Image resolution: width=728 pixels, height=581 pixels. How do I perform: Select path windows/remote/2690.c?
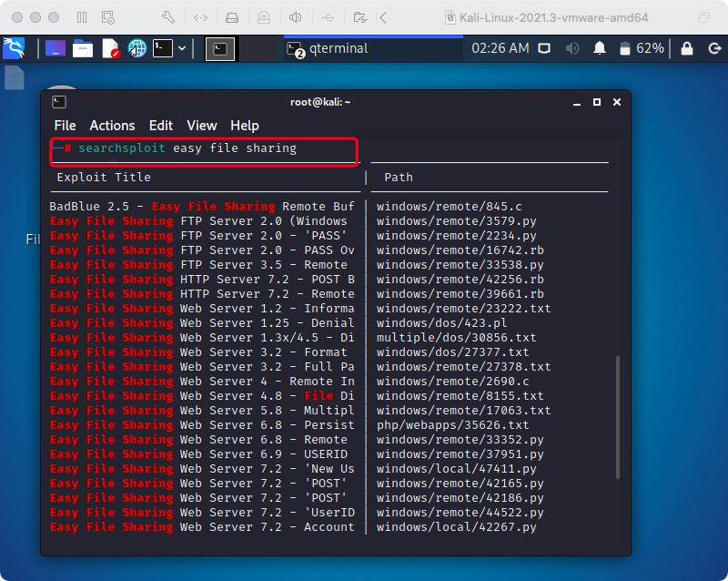452,382
